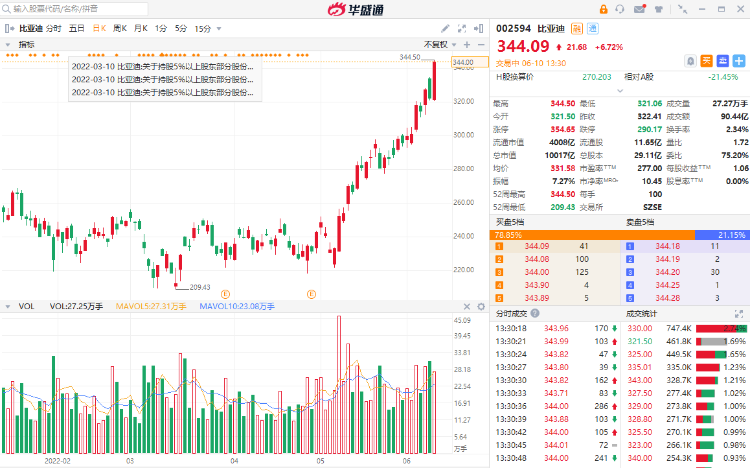
Task: Click the 涨停 354.65 limit-up value
Action: 562,129
